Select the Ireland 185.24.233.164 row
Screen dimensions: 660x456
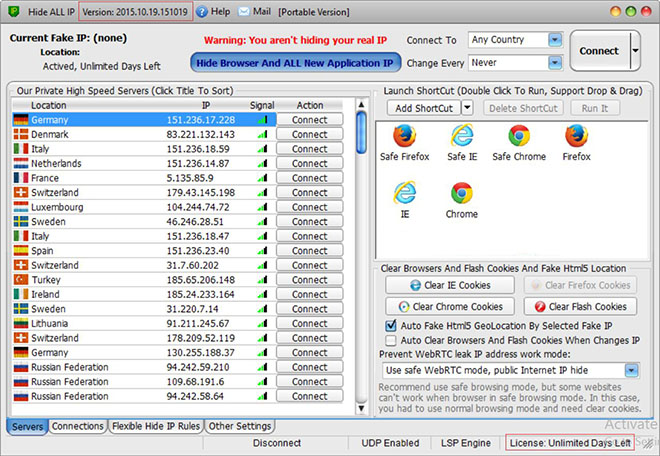coord(144,294)
